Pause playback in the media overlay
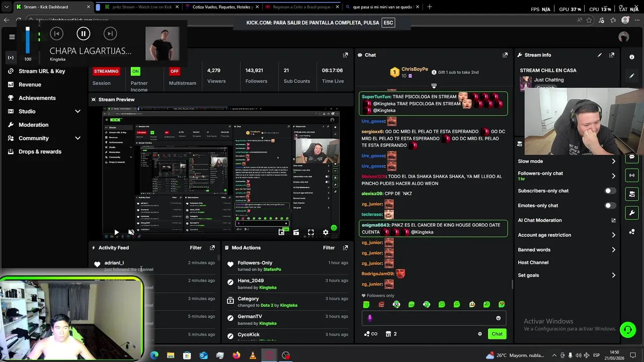644x362 pixels. pyautogui.click(x=83, y=34)
